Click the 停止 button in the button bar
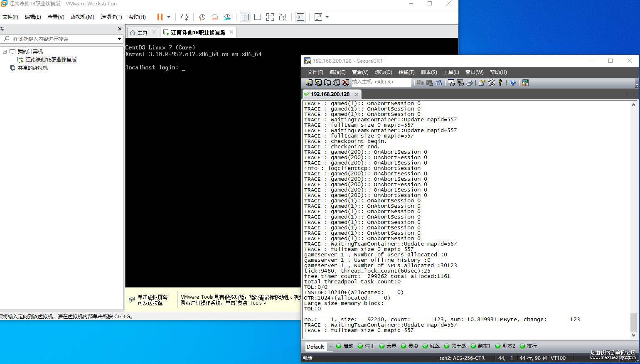Screen dimensions: 640x364 [366, 346]
